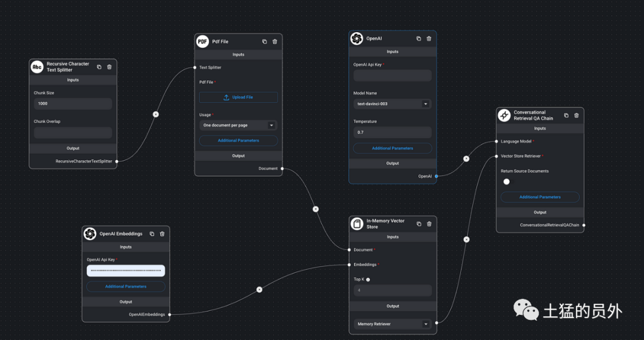Open Additional Parameters in Pdf File node
The height and width of the screenshot is (340, 644).
pos(238,141)
